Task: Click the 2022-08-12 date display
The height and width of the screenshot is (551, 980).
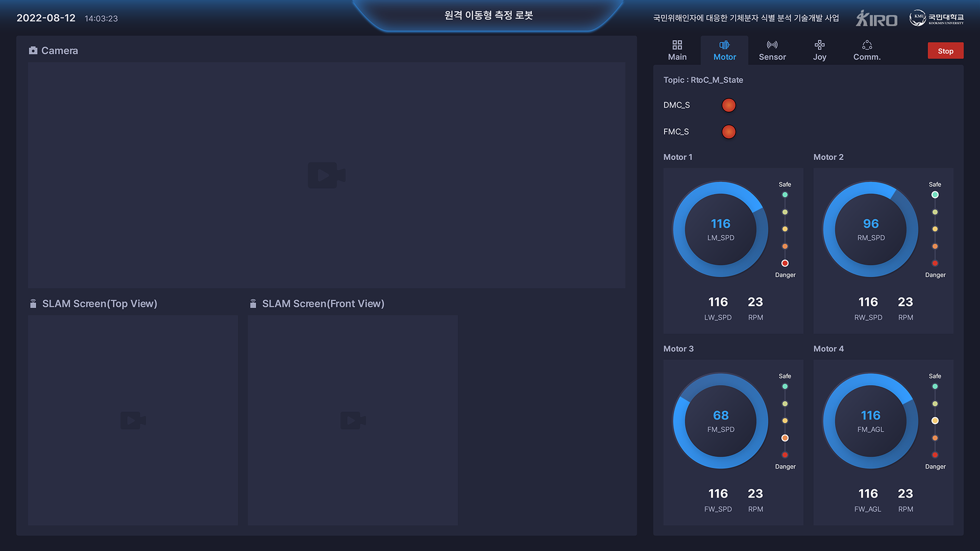Action: (46, 18)
